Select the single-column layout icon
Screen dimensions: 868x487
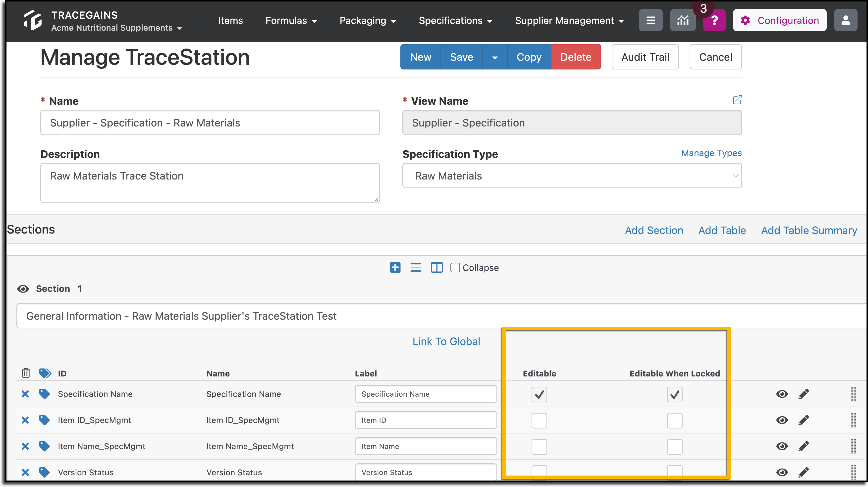(x=416, y=267)
